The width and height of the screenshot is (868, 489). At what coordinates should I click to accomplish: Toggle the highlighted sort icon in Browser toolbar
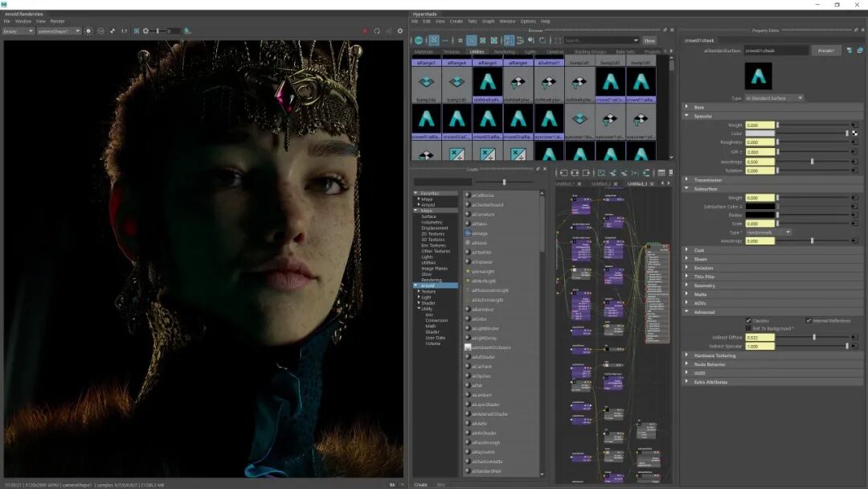[x=509, y=40]
